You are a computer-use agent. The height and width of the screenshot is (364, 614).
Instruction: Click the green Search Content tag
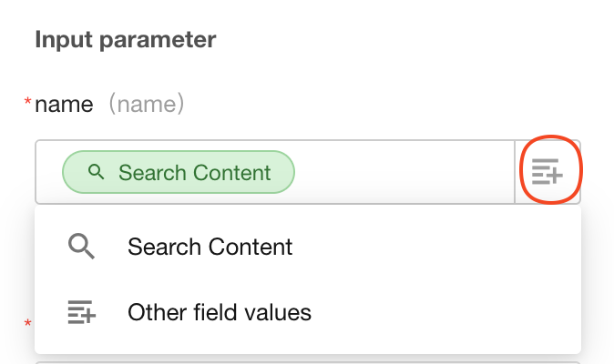[x=179, y=172]
